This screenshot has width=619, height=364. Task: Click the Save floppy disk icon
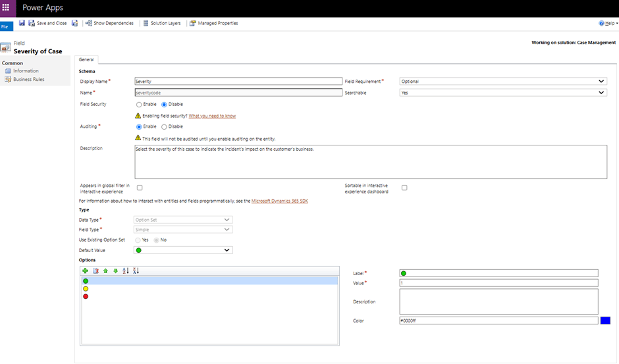click(x=22, y=23)
